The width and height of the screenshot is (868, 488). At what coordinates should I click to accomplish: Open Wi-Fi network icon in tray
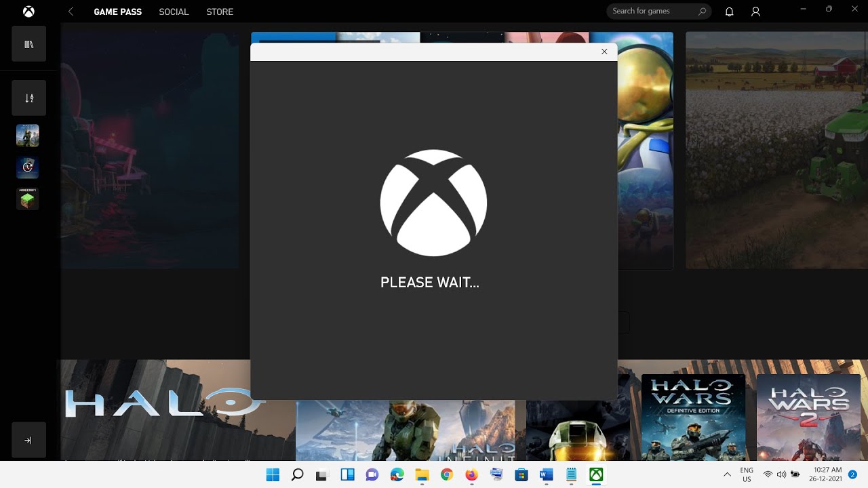768,474
